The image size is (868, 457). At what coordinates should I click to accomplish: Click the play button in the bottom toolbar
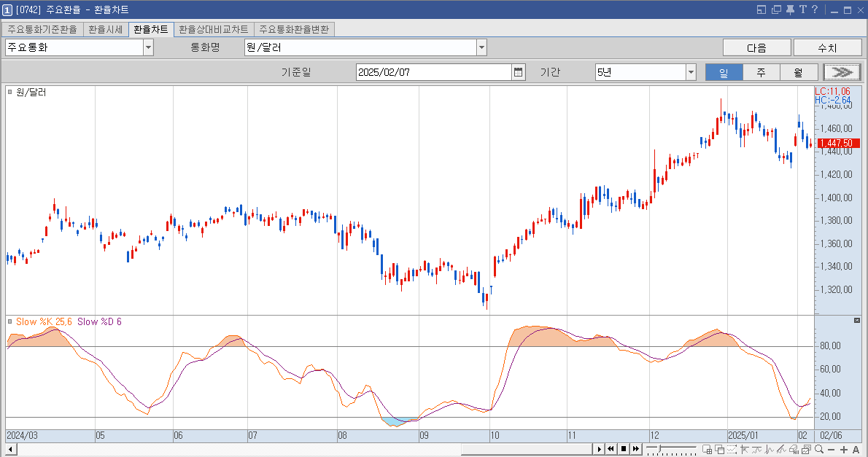point(599,449)
